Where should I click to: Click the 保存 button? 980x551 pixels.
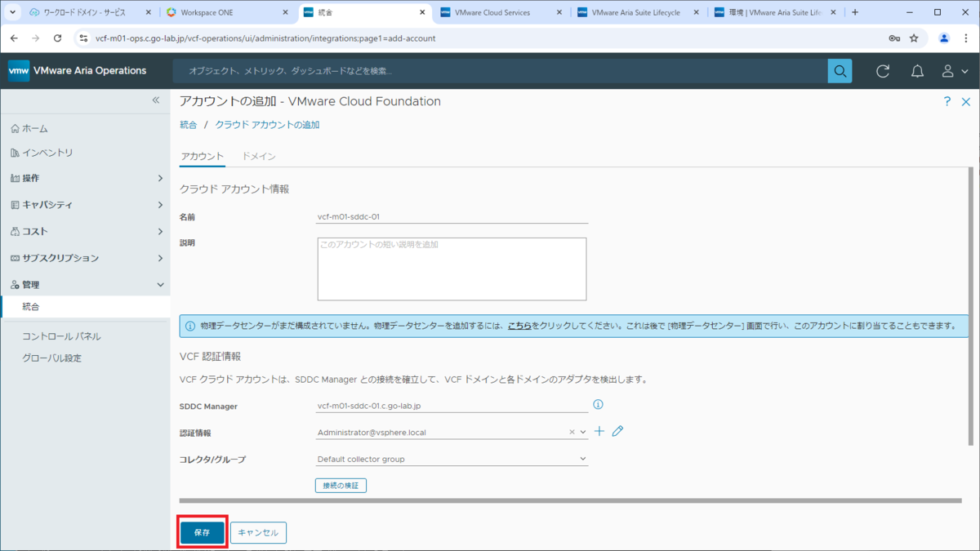202,532
